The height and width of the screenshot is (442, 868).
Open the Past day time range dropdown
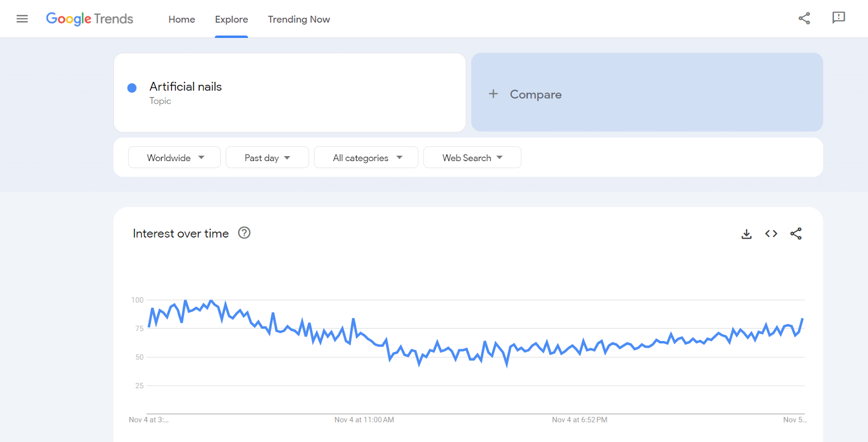267,157
